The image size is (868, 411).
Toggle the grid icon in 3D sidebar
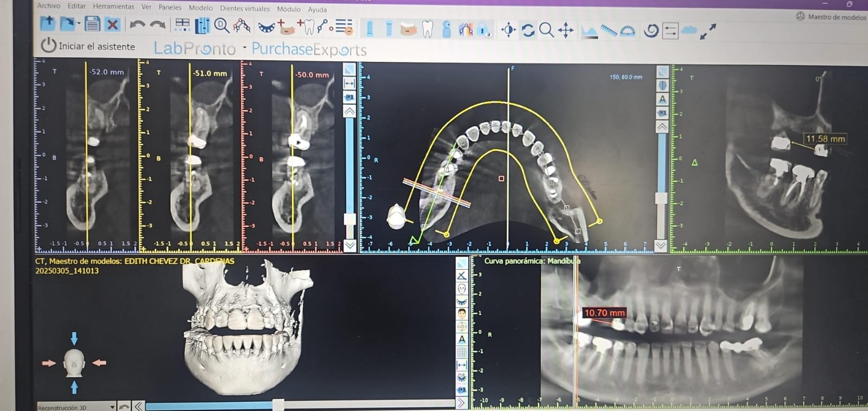click(461, 352)
